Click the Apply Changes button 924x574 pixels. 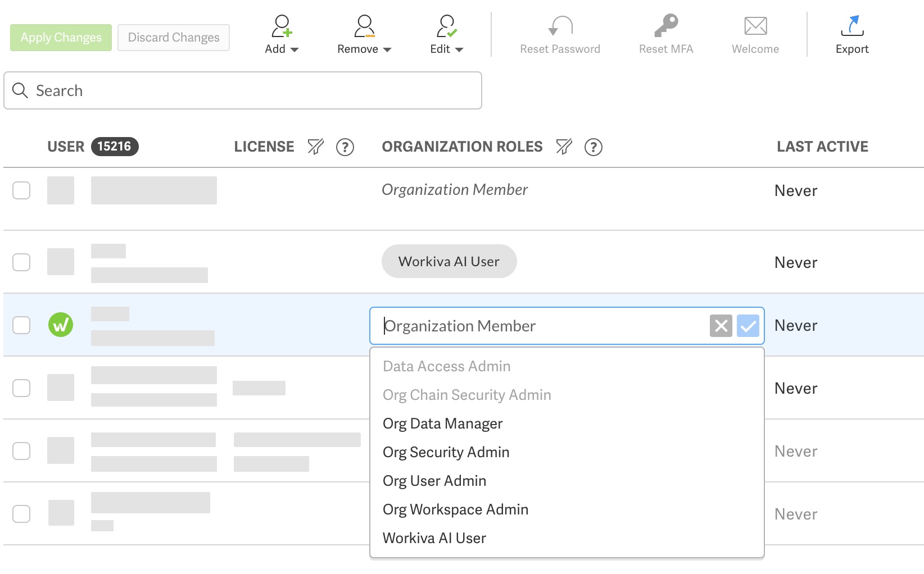(61, 38)
